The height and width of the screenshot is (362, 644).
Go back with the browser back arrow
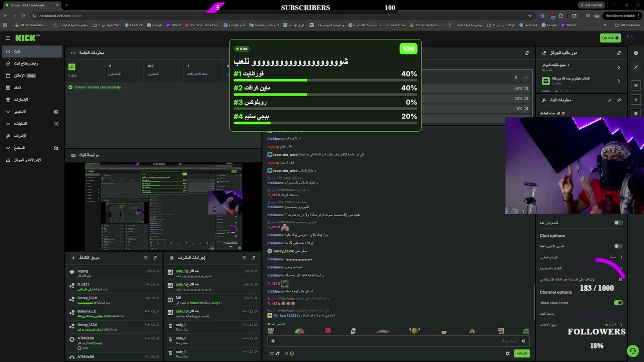6,16
